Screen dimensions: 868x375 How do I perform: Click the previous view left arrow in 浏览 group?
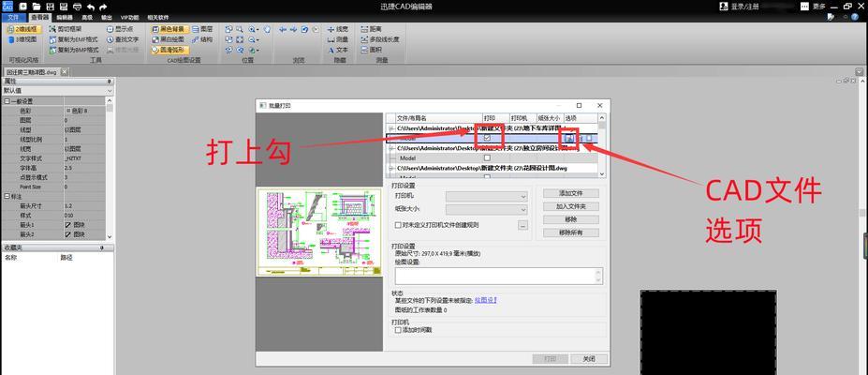[283, 29]
